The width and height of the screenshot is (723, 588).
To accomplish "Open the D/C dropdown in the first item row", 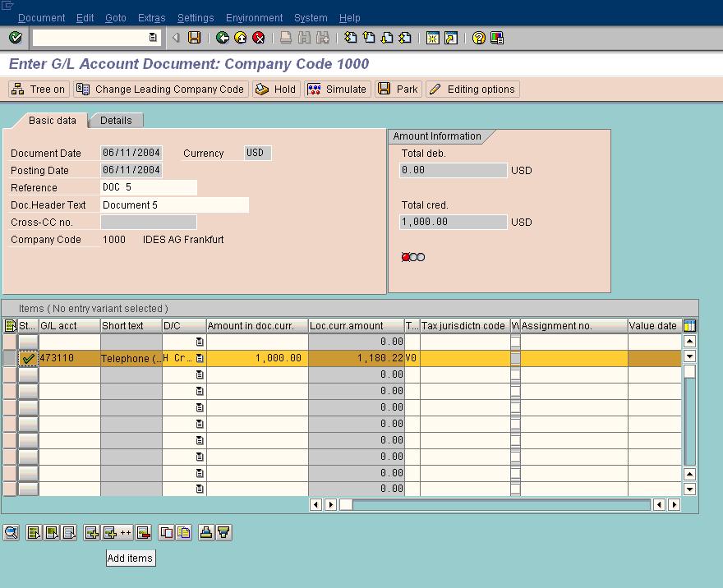I will click(x=200, y=342).
